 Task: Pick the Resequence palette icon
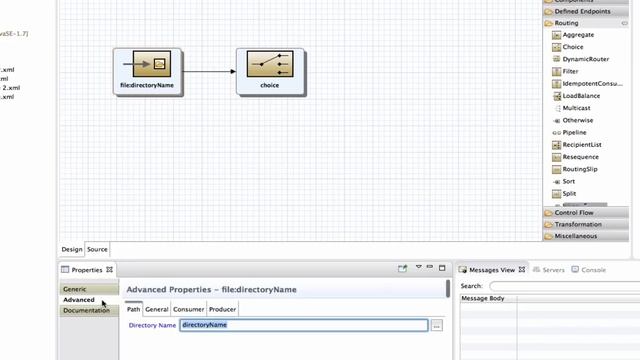coord(556,157)
